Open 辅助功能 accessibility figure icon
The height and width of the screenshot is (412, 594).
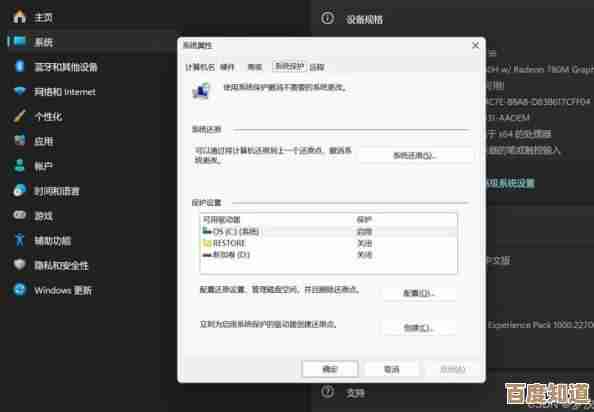19,240
